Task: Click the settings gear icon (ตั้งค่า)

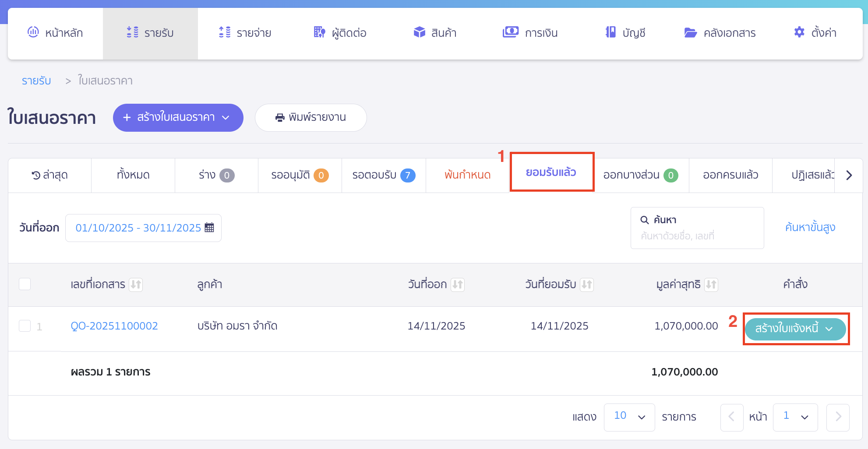Action: (x=799, y=32)
